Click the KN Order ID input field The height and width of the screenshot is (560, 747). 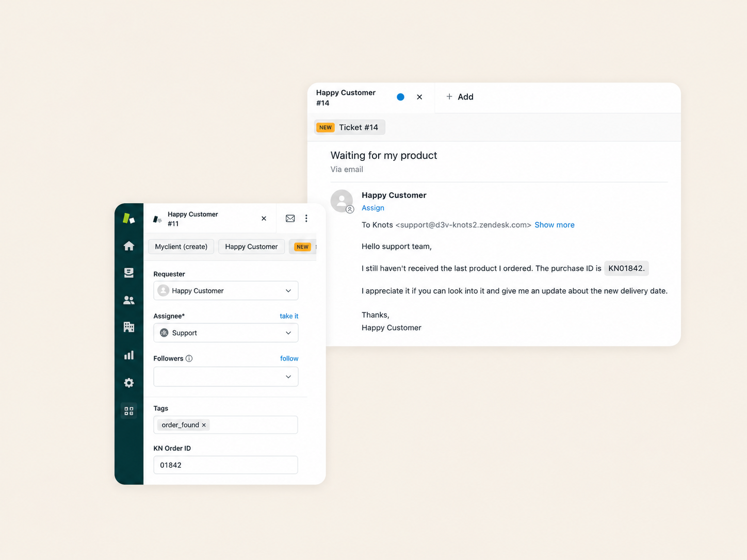(x=226, y=465)
